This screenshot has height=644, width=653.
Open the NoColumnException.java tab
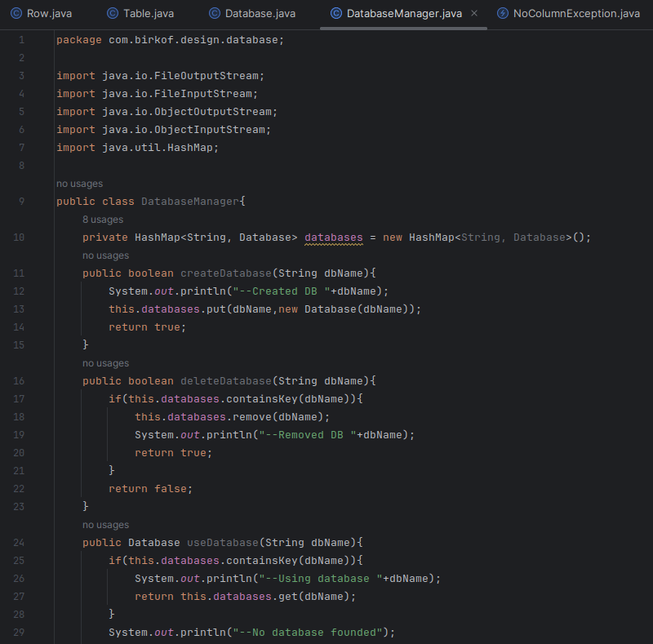pos(568,14)
